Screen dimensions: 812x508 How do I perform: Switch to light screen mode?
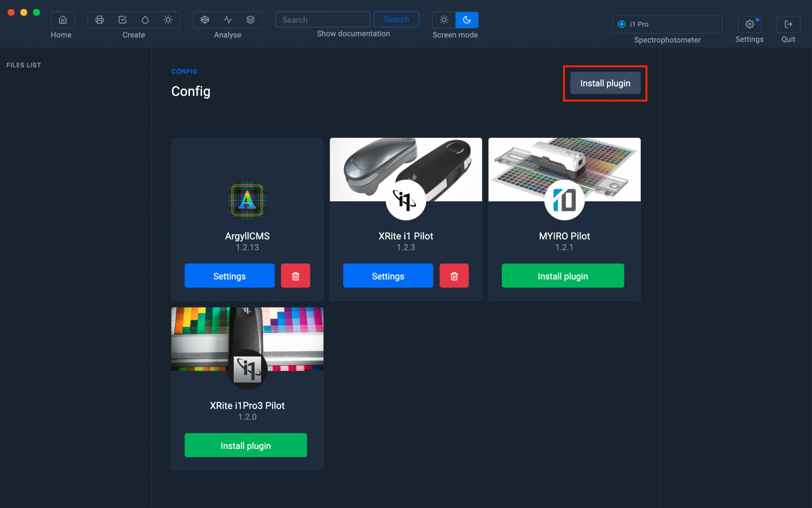(444, 20)
